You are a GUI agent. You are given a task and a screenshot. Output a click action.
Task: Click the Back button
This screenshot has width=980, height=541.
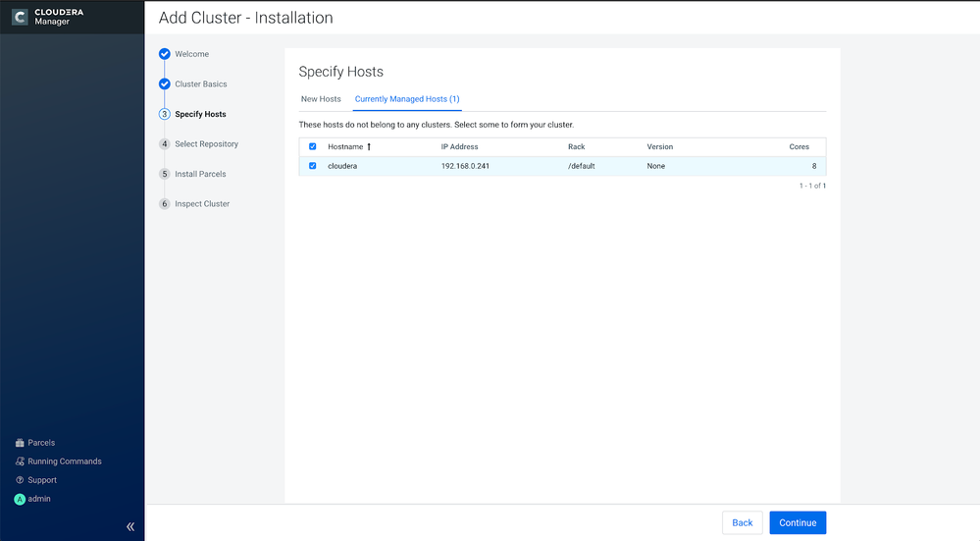[743, 523]
